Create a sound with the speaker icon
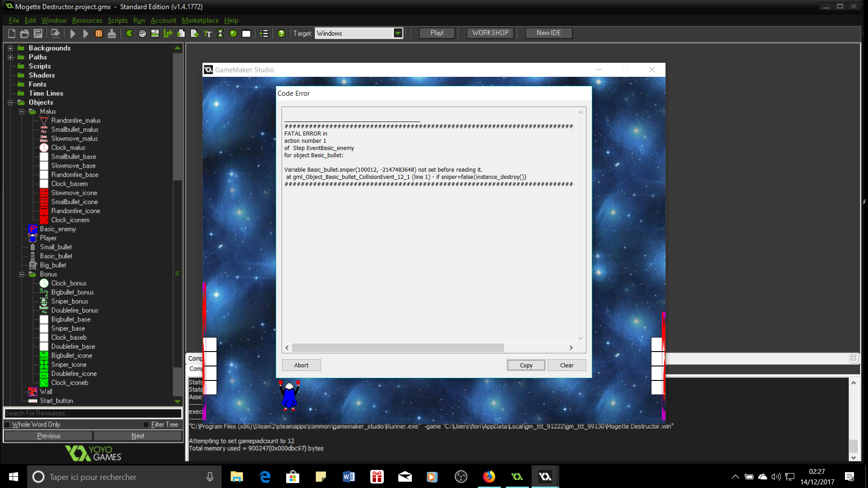 [142, 33]
